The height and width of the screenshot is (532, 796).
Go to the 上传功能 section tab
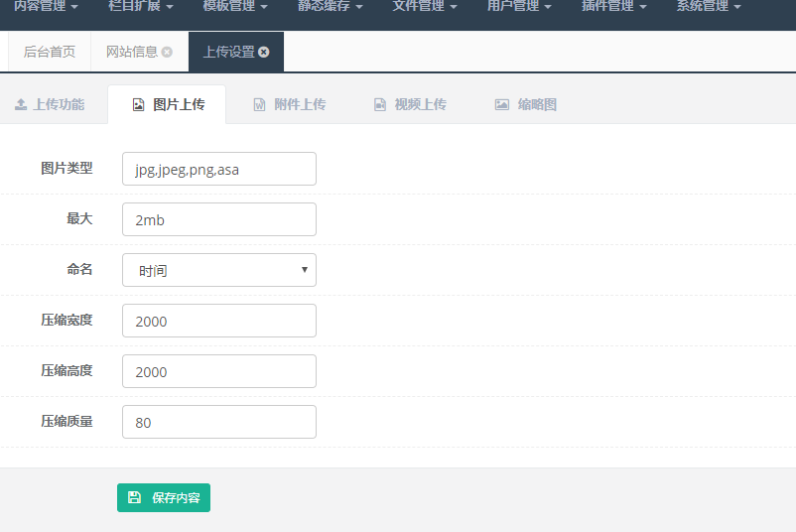click(x=50, y=104)
